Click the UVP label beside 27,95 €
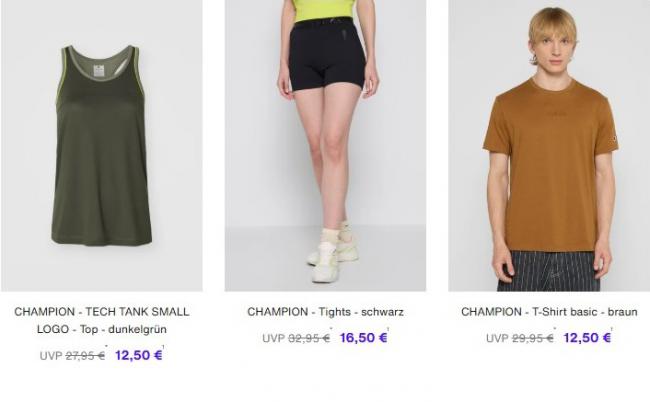This screenshot has width=650, height=402. pyautogui.click(x=51, y=356)
